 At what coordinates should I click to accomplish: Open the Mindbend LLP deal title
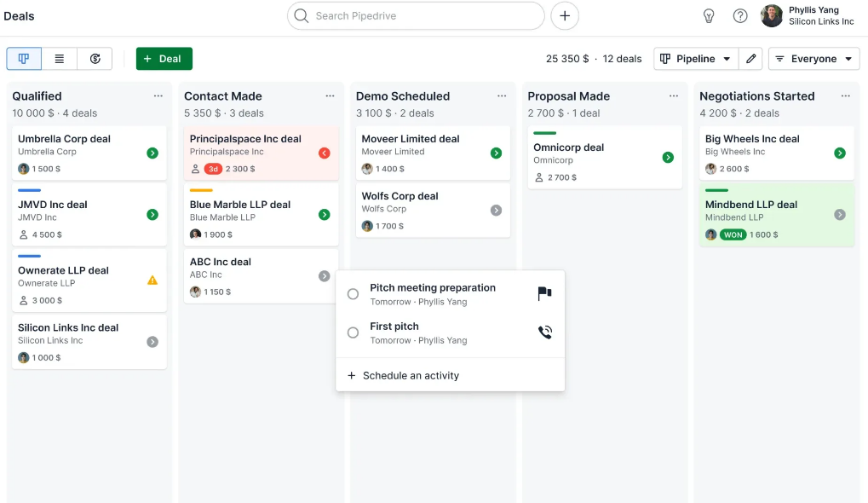[751, 205]
